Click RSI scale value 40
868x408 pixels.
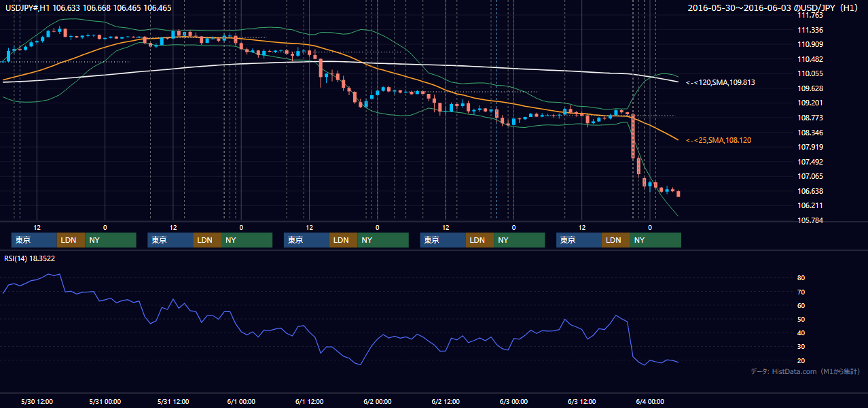click(801, 333)
